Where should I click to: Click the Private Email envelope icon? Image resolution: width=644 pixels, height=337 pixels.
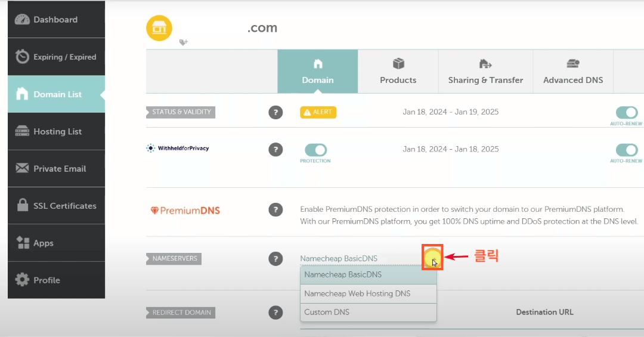coord(22,168)
